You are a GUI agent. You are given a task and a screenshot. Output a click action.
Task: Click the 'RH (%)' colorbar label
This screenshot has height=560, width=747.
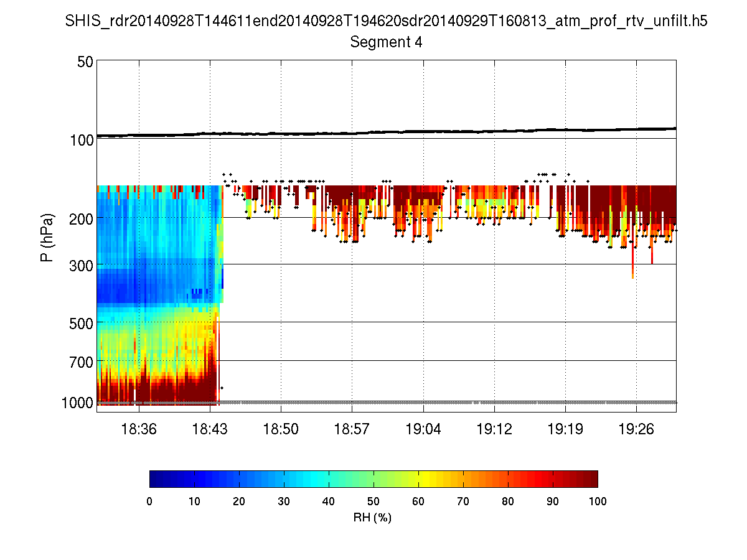tap(372, 518)
